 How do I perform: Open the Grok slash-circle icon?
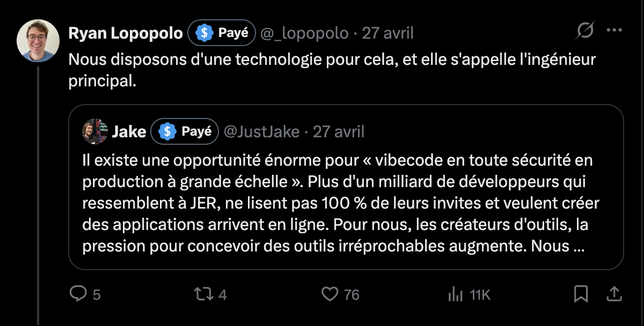point(585,32)
